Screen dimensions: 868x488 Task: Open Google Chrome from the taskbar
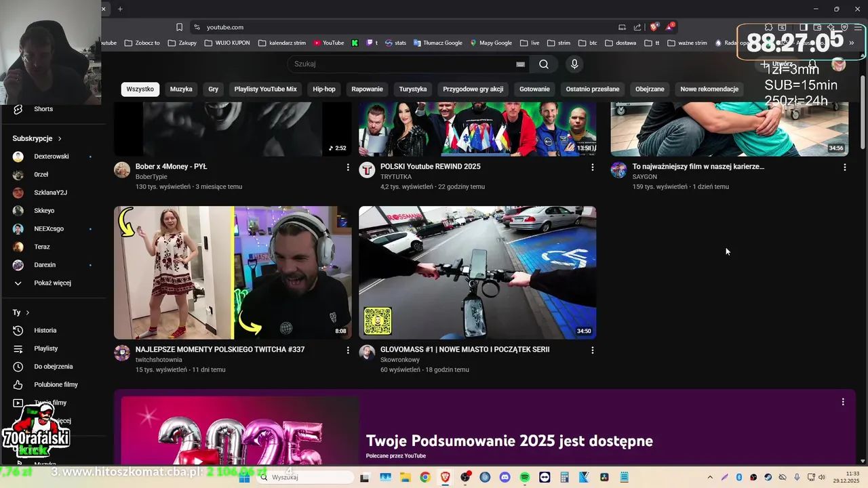point(425,477)
